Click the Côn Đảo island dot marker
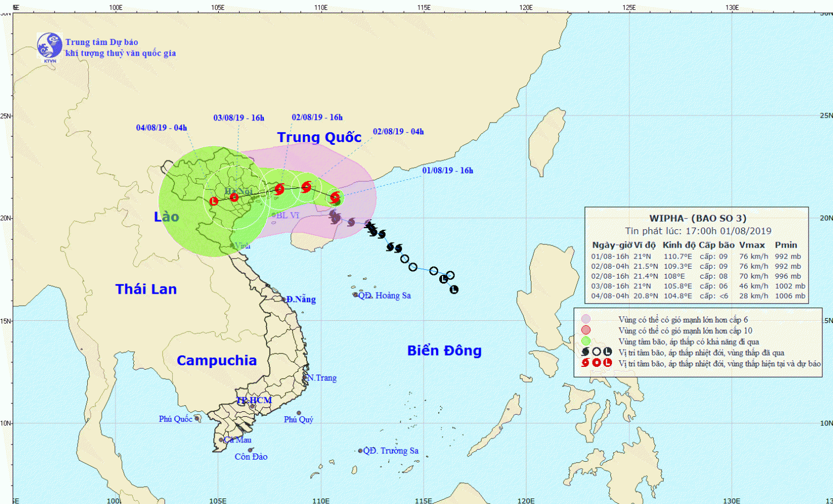Viewport: 833px width, 504px height. [250, 450]
